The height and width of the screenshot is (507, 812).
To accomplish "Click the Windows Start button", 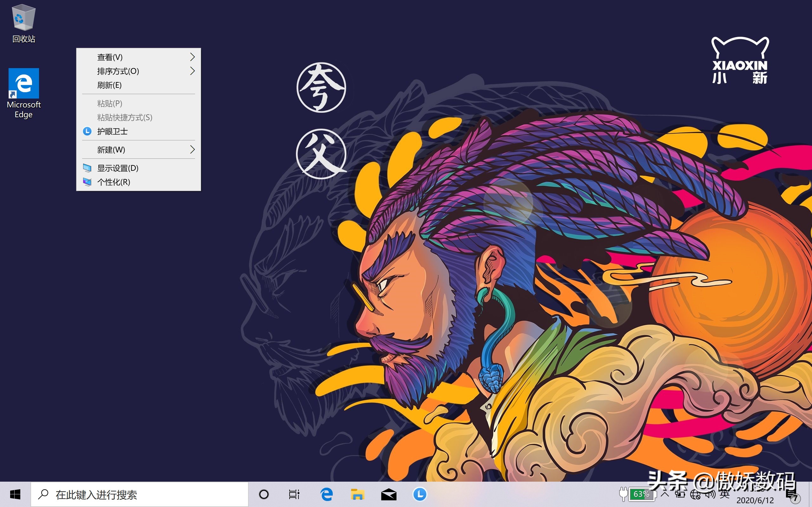I will (15, 494).
